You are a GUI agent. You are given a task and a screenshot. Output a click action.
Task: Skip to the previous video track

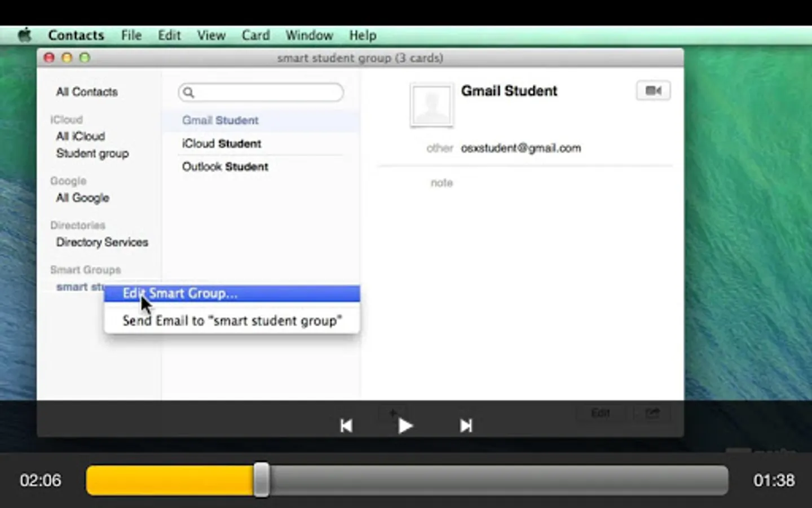(x=346, y=426)
